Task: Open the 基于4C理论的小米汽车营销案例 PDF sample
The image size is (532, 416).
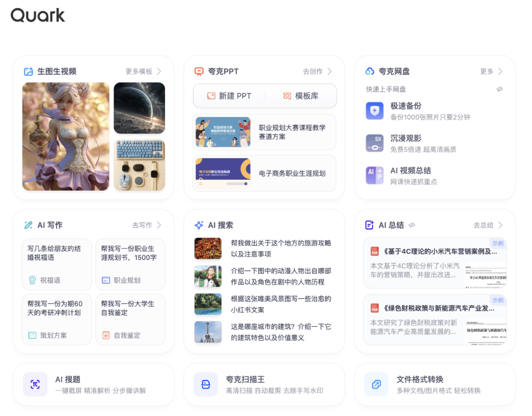Action: pos(435,263)
